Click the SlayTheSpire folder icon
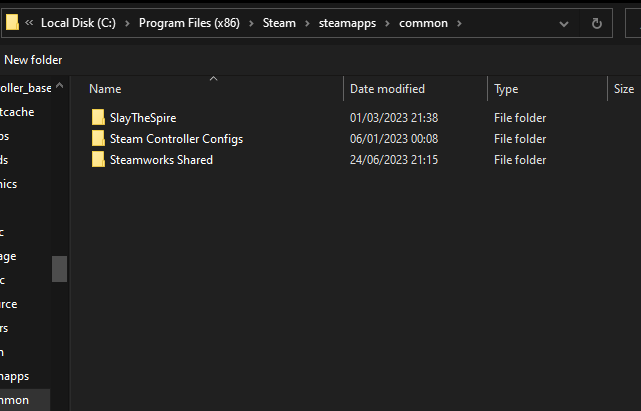The height and width of the screenshot is (411, 641). (x=98, y=118)
